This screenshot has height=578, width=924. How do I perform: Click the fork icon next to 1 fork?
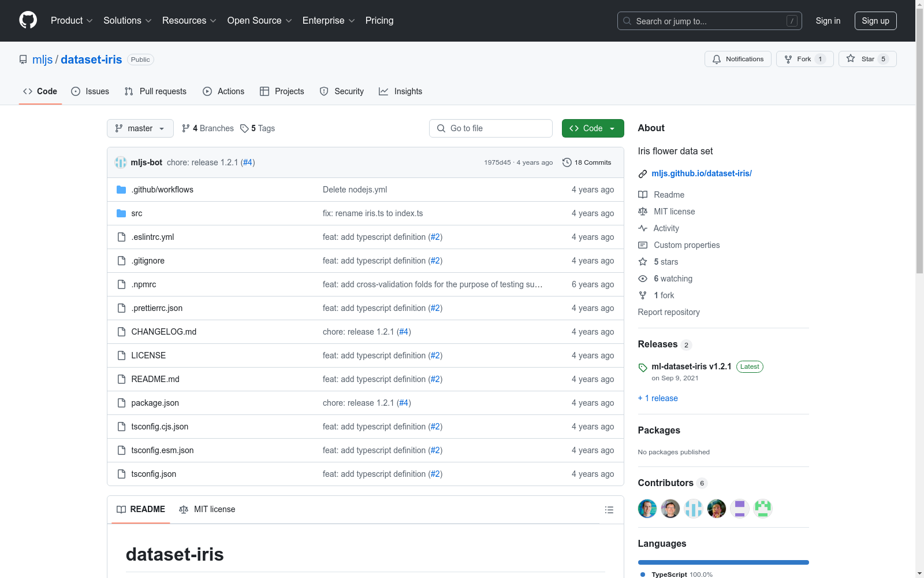(x=643, y=295)
